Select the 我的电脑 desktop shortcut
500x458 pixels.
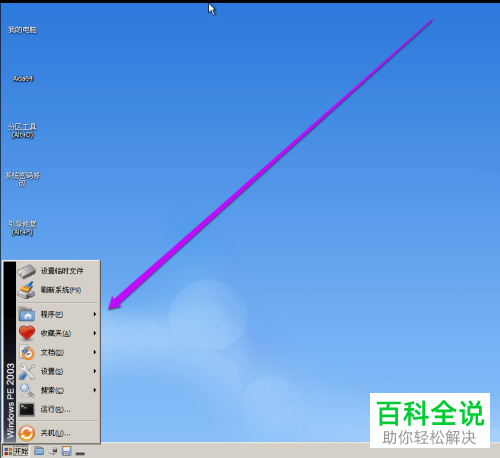click(22, 30)
